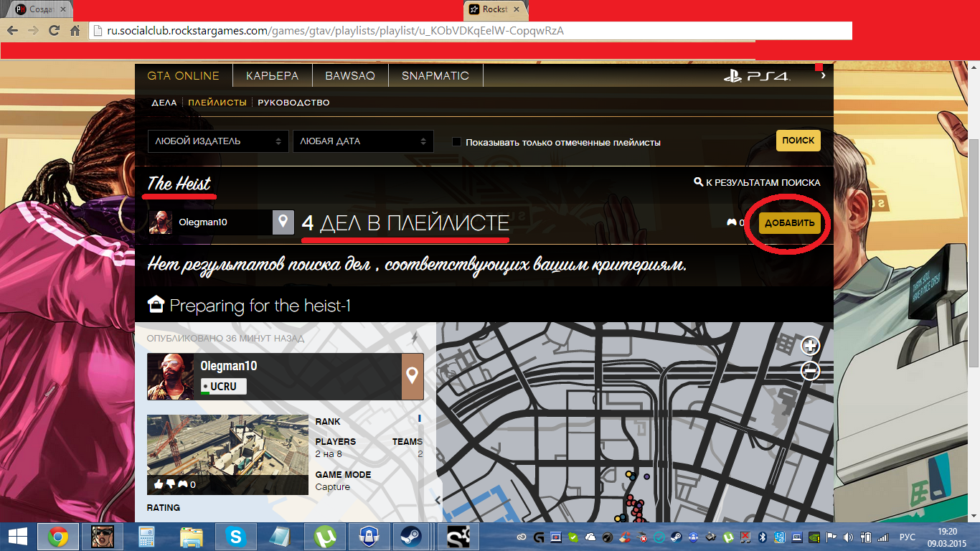Open the 'Любой издатель' dropdown
Screen dimensions: 980x551
[218, 141]
